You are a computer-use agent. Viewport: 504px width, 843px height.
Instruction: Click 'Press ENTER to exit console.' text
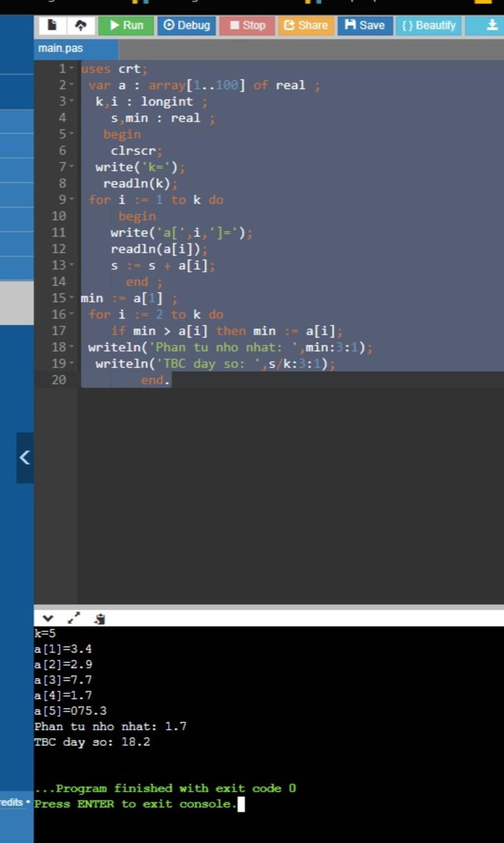tap(136, 804)
